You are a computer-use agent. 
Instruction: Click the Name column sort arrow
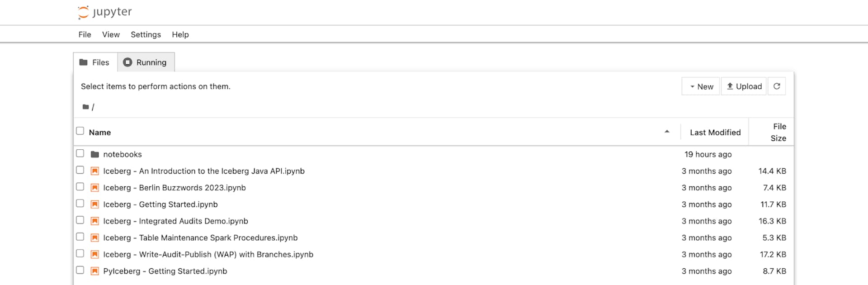pos(667,132)
